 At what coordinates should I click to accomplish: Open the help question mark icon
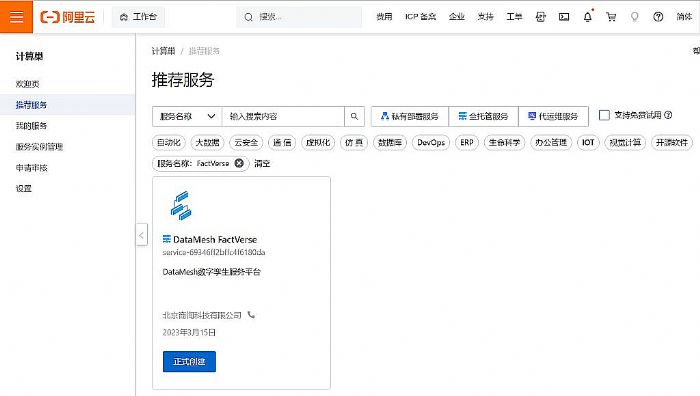[x=658, y=17]
